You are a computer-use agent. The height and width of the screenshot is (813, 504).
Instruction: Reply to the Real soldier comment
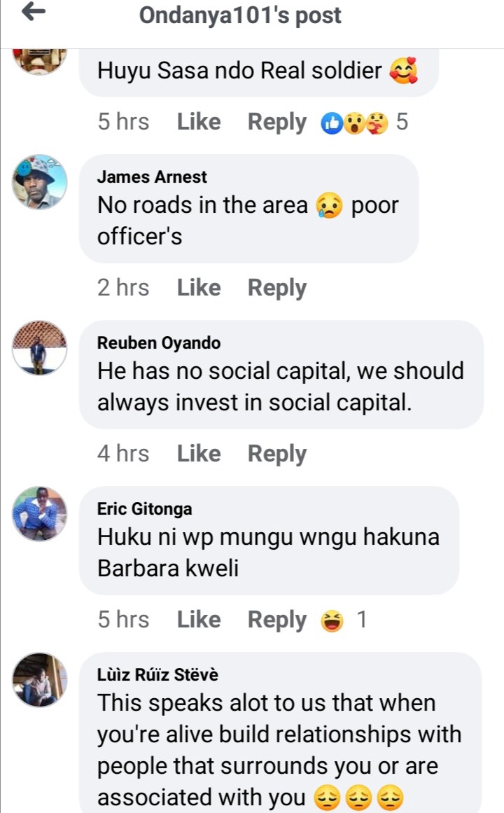(x=277, y=123)
